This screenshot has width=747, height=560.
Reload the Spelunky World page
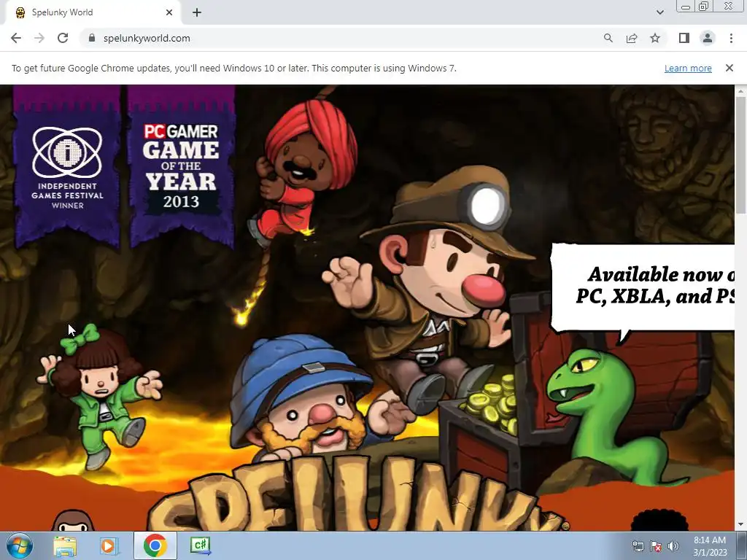point(63,38)
